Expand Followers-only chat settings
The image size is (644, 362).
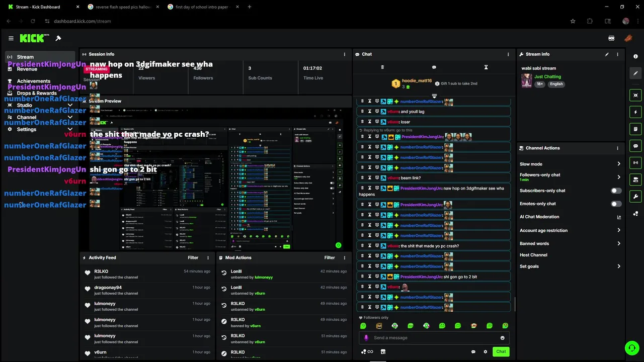[x=619, y=177]
